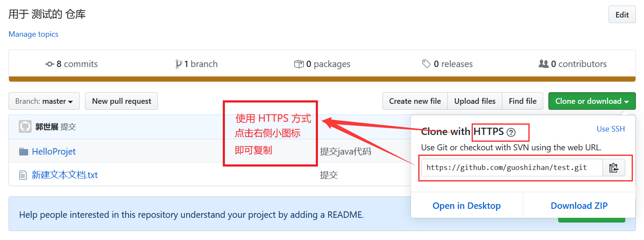Expand the Branch: master dropdown

pos(44,101)
